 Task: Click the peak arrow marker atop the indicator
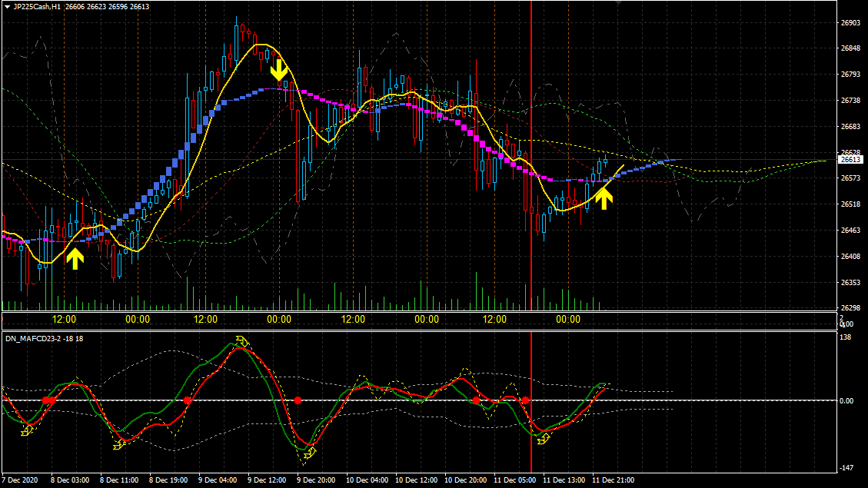242,340
